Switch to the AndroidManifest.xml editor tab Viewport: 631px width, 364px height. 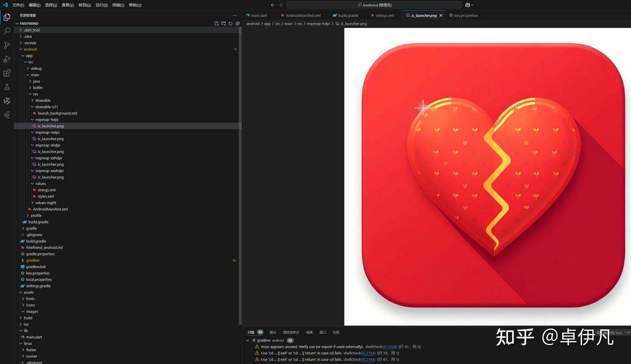pyautogui.click(x=303, y=15)
